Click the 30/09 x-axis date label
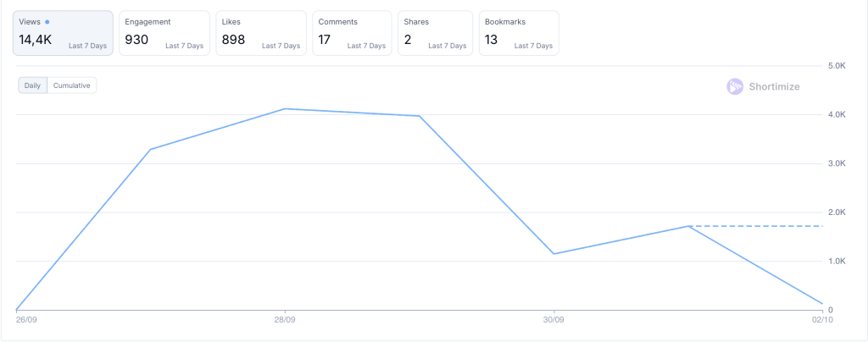The height and width of the screenshot is (342, 868). (554, 320)
